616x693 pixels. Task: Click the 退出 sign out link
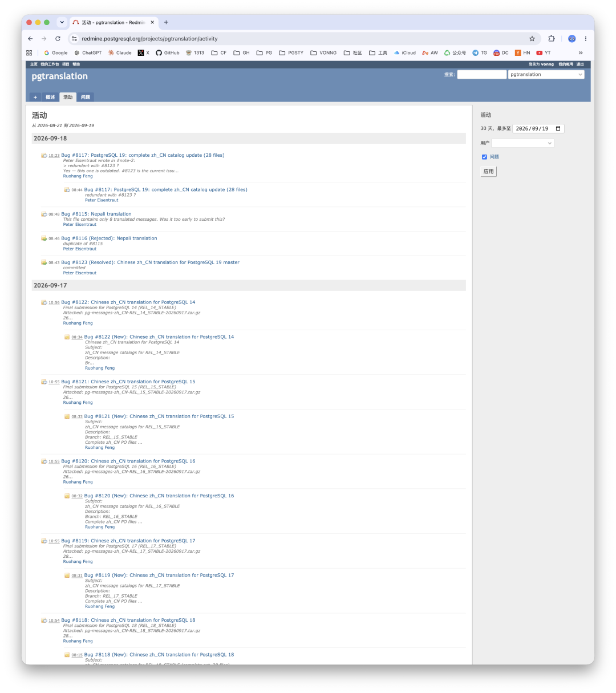point(580,64)
